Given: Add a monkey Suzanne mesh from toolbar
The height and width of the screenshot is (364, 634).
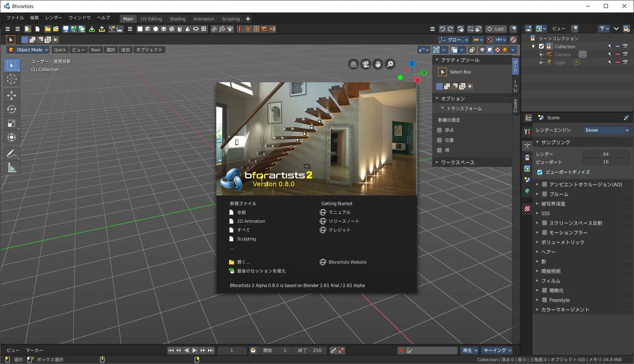Looking at the screenshot, I should coord(230,29).
